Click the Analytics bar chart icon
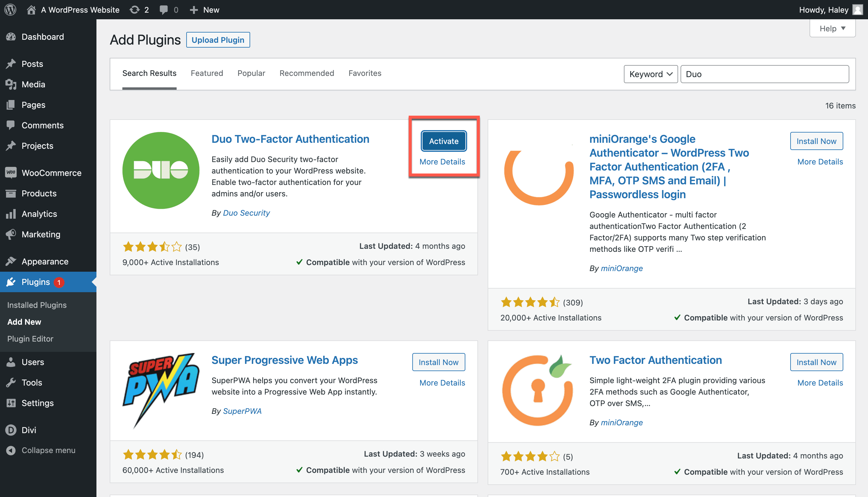 11,214
